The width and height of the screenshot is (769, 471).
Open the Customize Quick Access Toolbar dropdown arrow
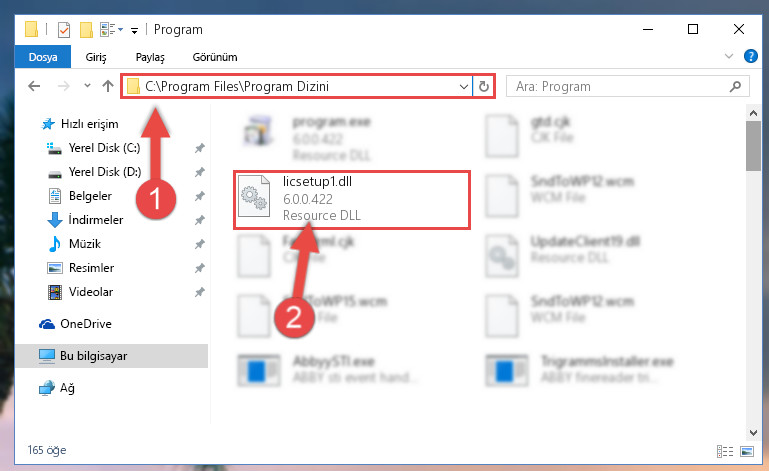pos(134,30)
